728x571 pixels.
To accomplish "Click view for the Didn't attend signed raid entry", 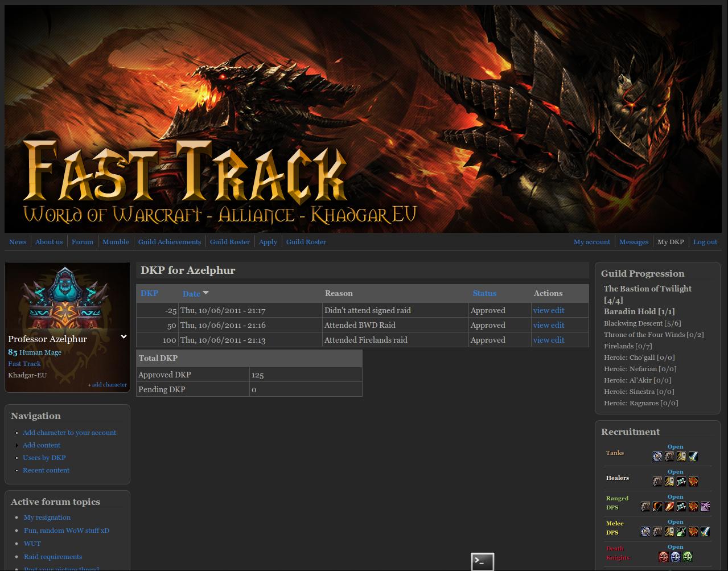I will pyautogui.click(x=541, y=310).
